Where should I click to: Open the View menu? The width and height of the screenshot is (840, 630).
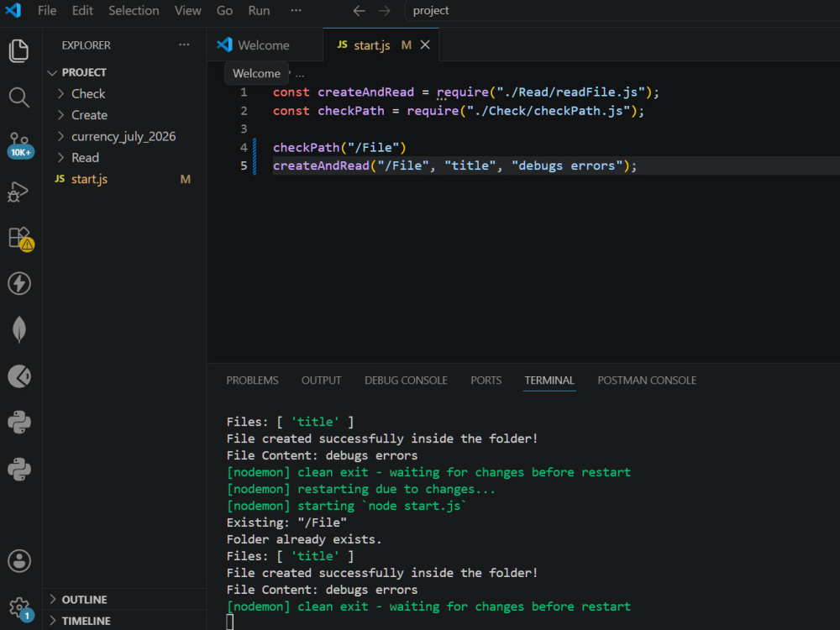(187, 11)
